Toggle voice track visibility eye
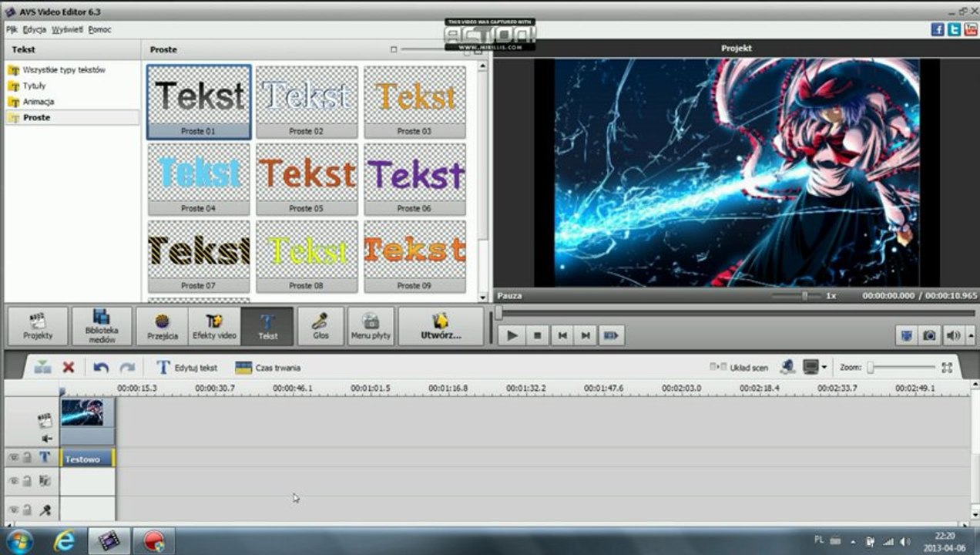 click(13, 510)
